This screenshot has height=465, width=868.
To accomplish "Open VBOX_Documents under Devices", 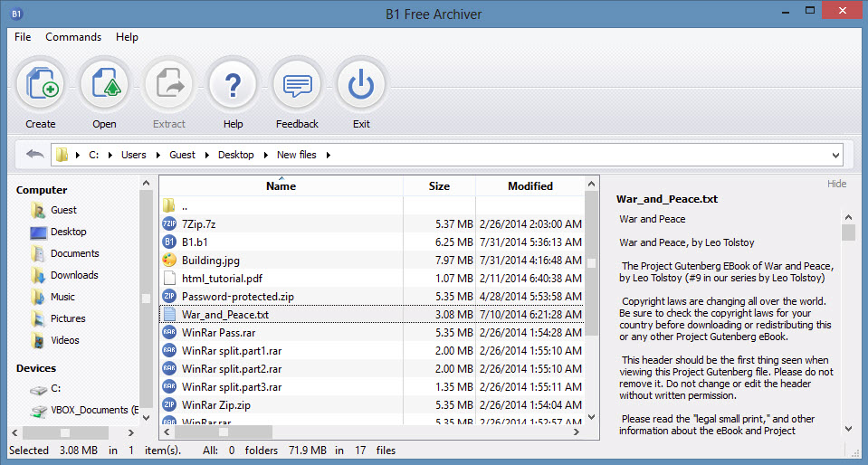I will point(84,410).
